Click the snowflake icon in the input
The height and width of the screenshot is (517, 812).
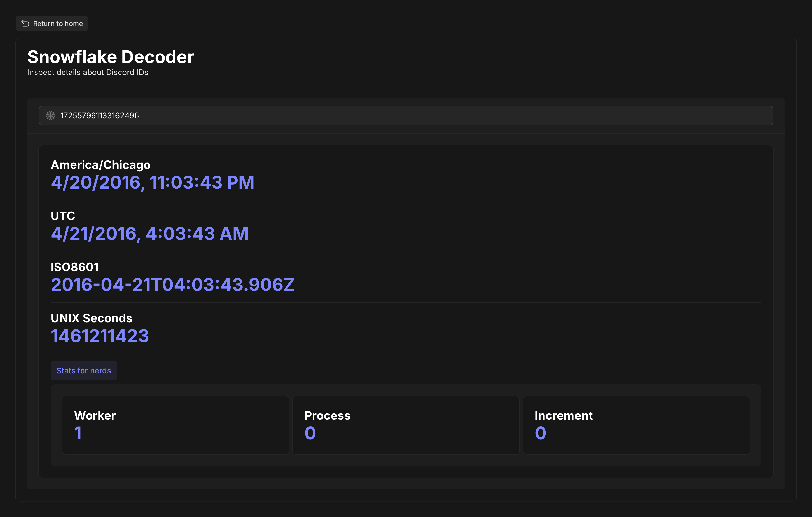(51, 116)
